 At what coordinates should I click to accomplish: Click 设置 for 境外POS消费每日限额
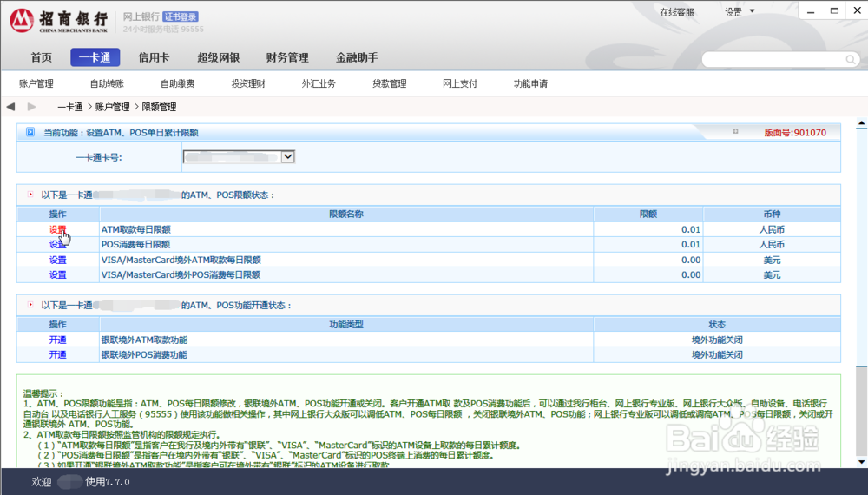tap(57, 274)
